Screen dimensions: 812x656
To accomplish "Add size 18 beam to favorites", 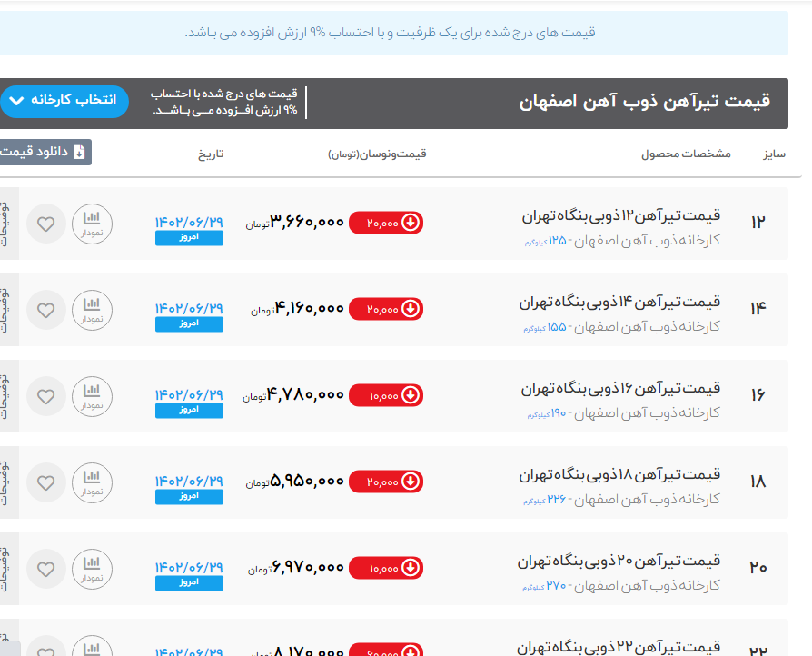I will point(46,482).
